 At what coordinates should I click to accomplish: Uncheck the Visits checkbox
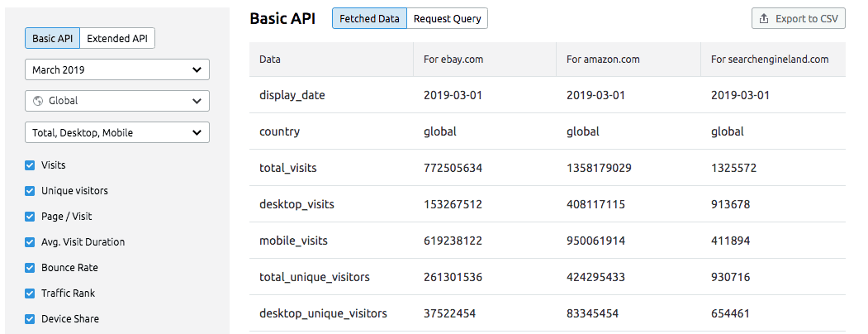coord(30,165)
